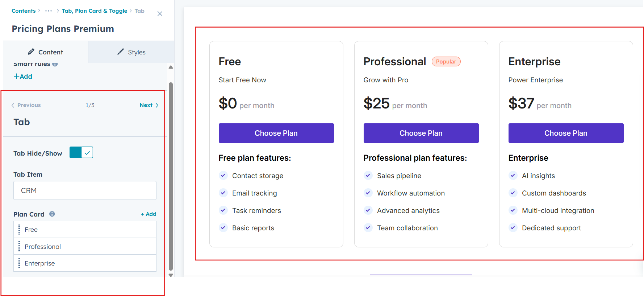Click Choose Plan for Professional

(x=421, y=133)
